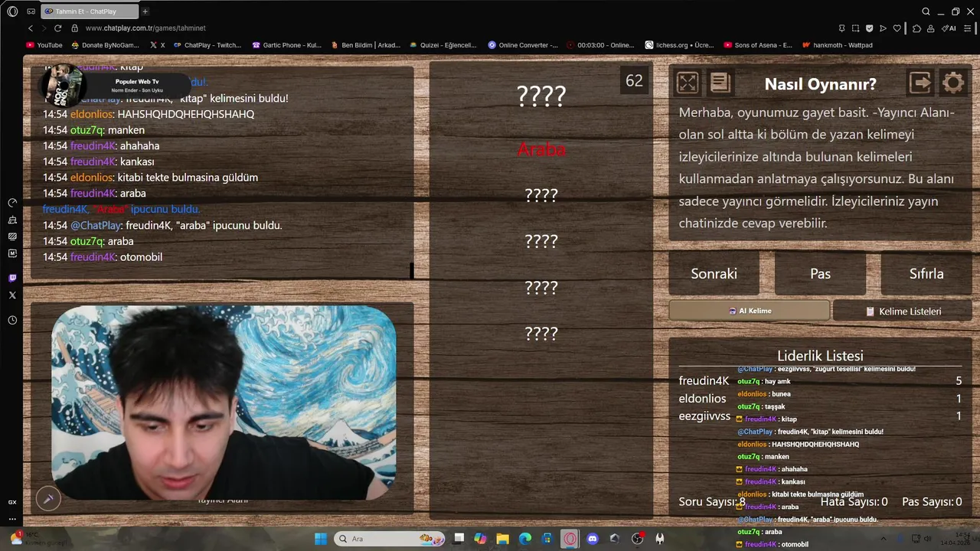Click the revealed word Araba
The width and height of the screenshot is (980, 551).
click(x=541, y=149)
